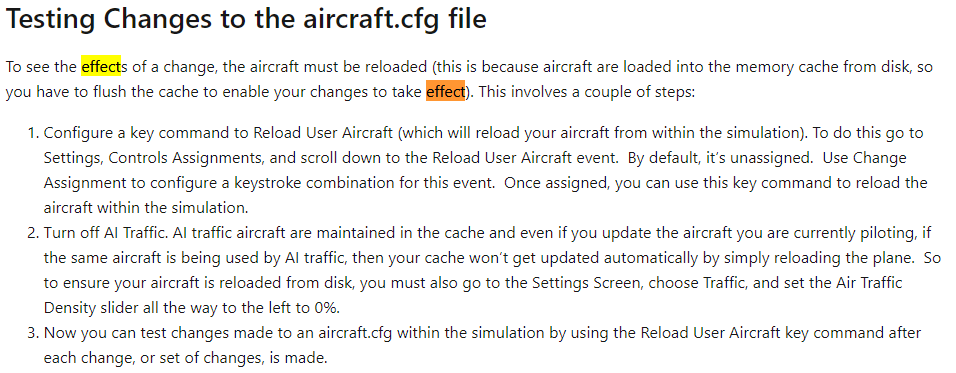Image resolution: width=956 pixels, height=373 pixels.
Task: Click the words "Turn off AI Traffic"
Action: click(98, 233)
